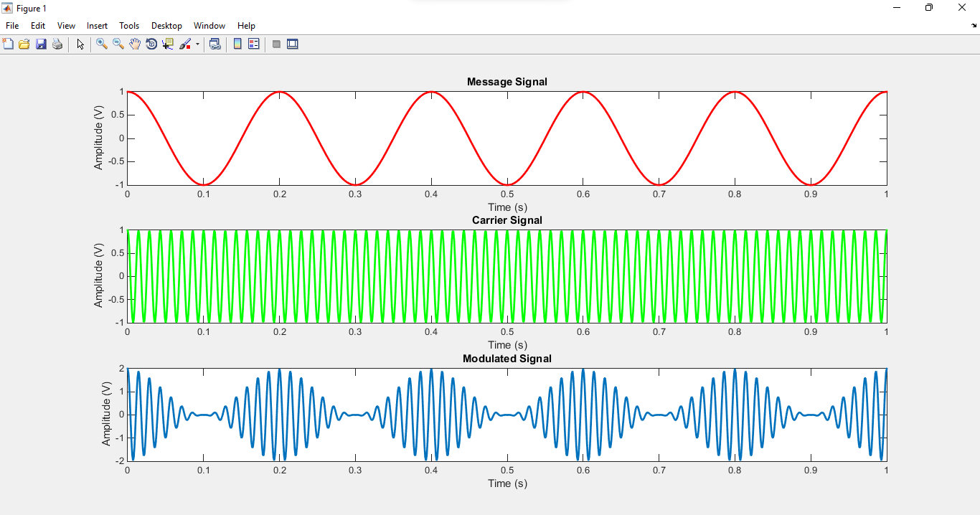Viewport: 980px width, 515px height.
Task: Toggle the Insert Colorbar button
Action: pyautogui.click(x=237, y=44)
